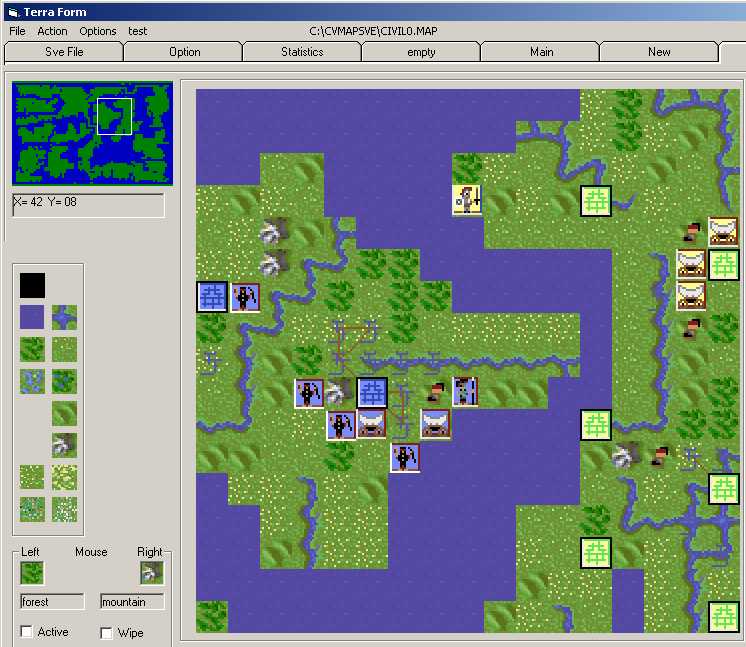This screenshot has width=746, height=647.
Task: Switch to the Sve File tab
Action: click(64, 52)
